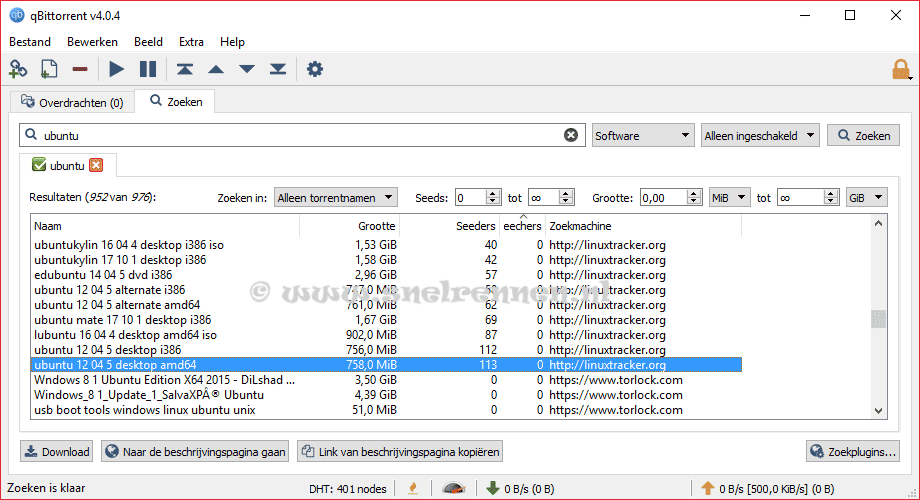Open the Software category dropdown
Viewport: 920px width, 500px height.
click(643, 136)
